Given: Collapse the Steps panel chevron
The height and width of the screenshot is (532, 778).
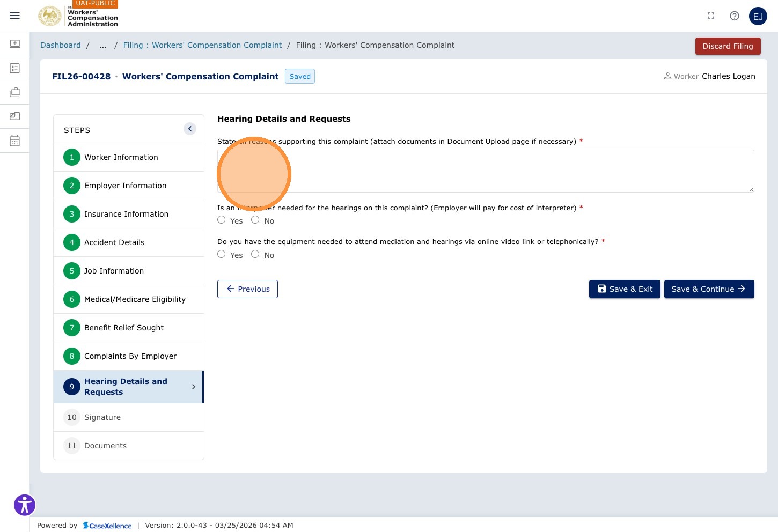Looking at the screenshot, I should [190, 129].
